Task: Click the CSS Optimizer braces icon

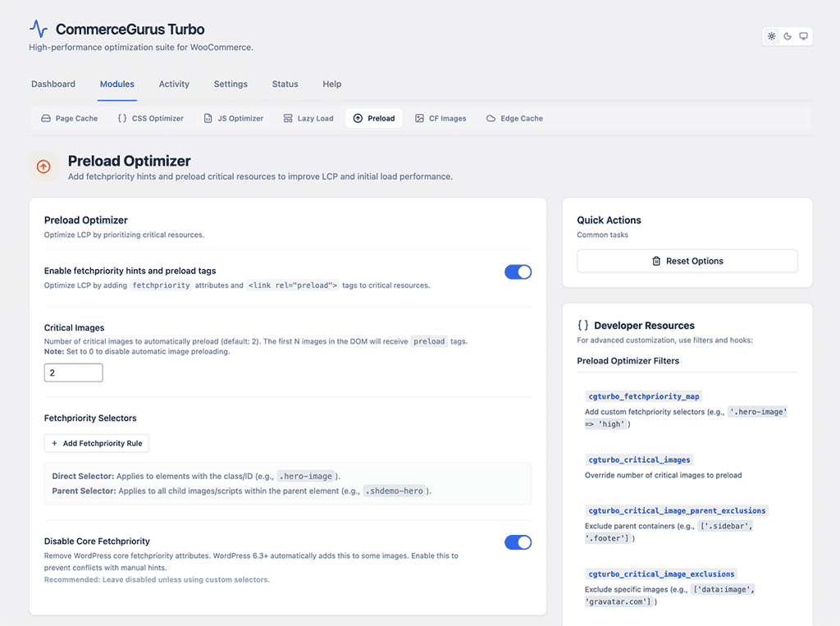Action: click(122, 118)
